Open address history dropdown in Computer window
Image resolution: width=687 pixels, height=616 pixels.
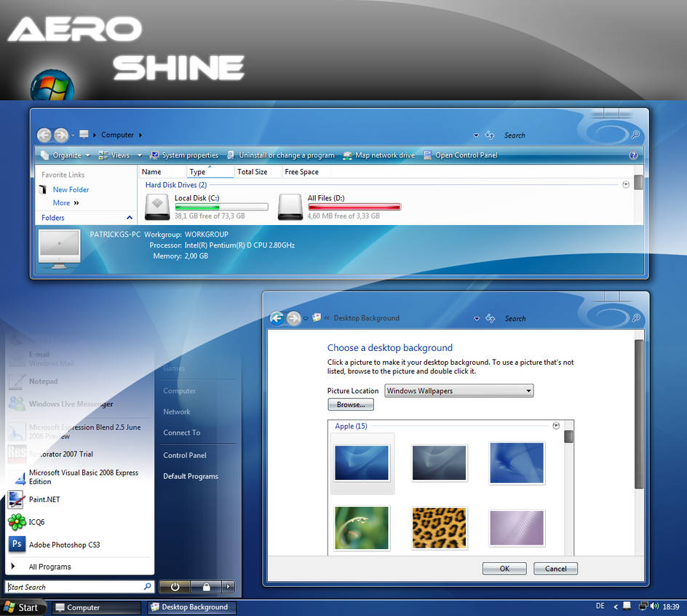pyautogui.click(x=476, y=135)
